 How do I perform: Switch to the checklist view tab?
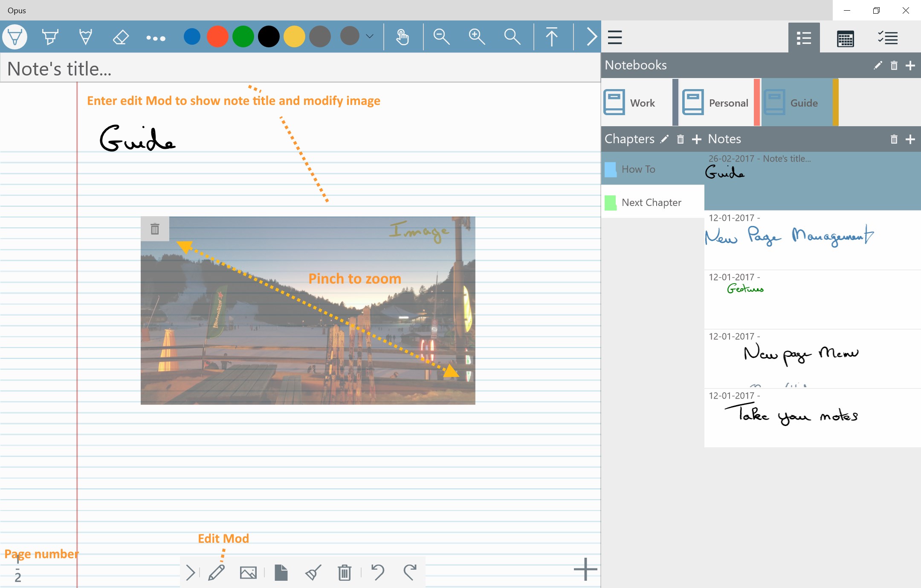tap(888, 38)
